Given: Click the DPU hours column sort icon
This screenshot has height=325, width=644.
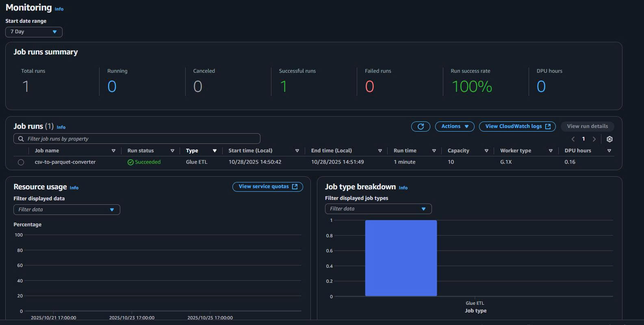Looking at the screenshot, I should click(x=609, y=151).
